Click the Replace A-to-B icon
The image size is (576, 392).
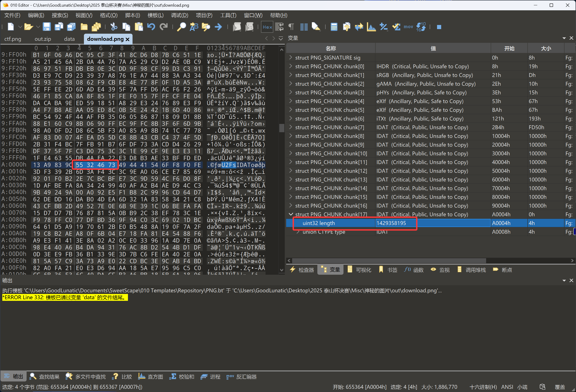[x=194, y=27]
